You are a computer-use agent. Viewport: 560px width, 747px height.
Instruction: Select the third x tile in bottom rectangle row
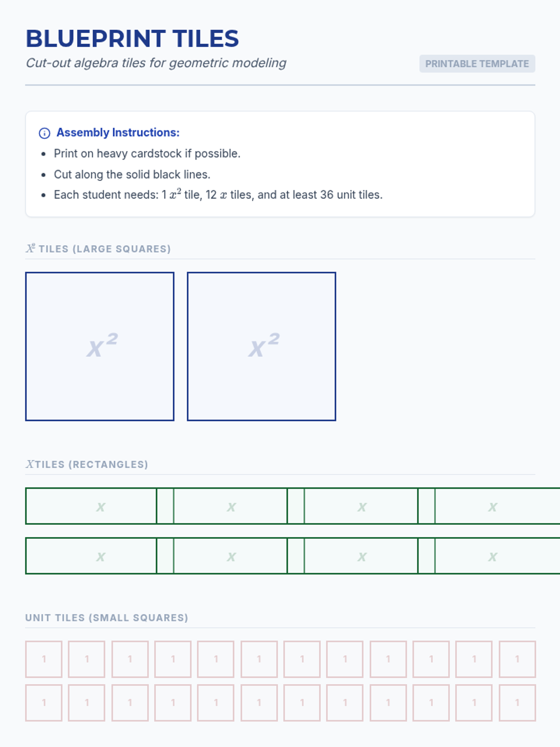tap(361, 556)
